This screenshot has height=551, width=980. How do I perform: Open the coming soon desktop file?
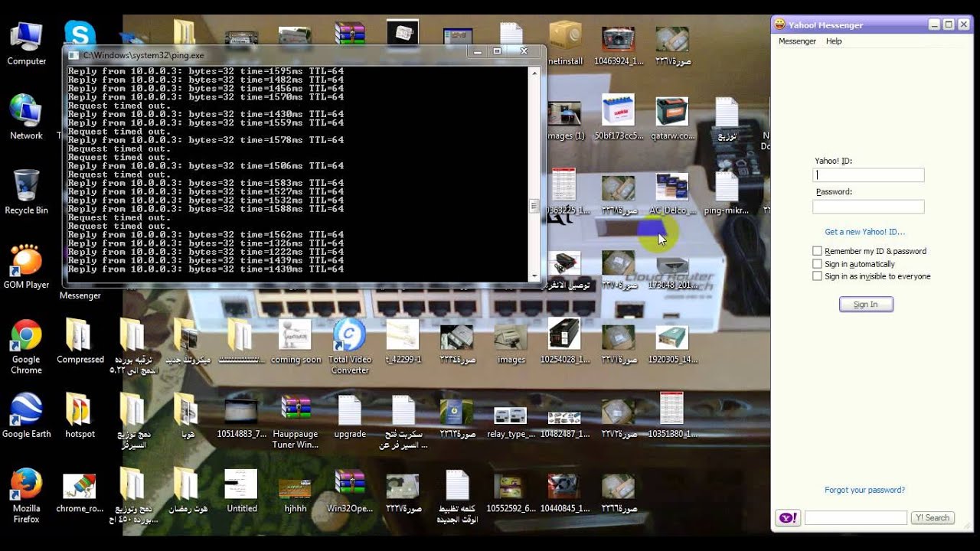[296, 341]
